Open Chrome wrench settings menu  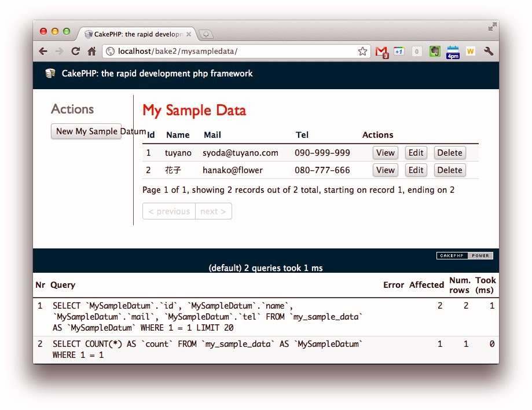(x=488, y=52)
